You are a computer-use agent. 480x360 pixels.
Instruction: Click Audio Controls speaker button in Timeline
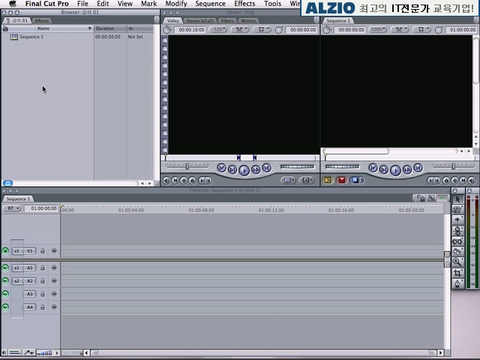pyautogui.click(x=4, y=353)
